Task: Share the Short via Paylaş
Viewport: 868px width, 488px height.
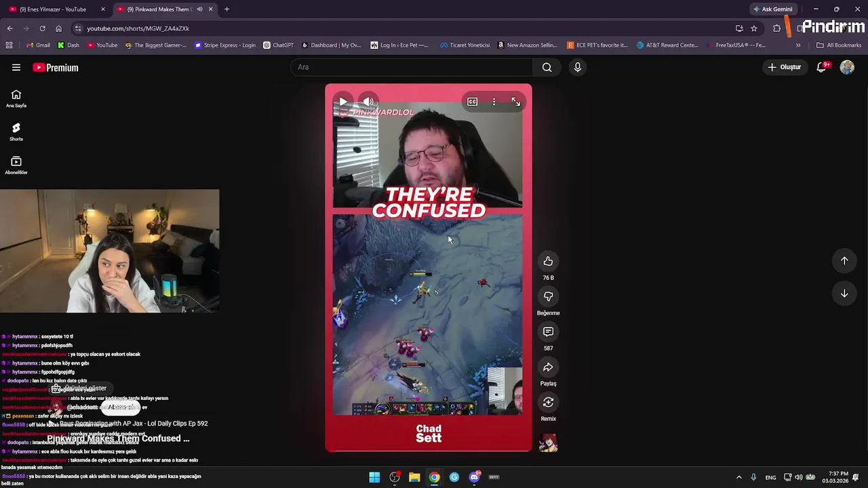Action: [548, 367]
